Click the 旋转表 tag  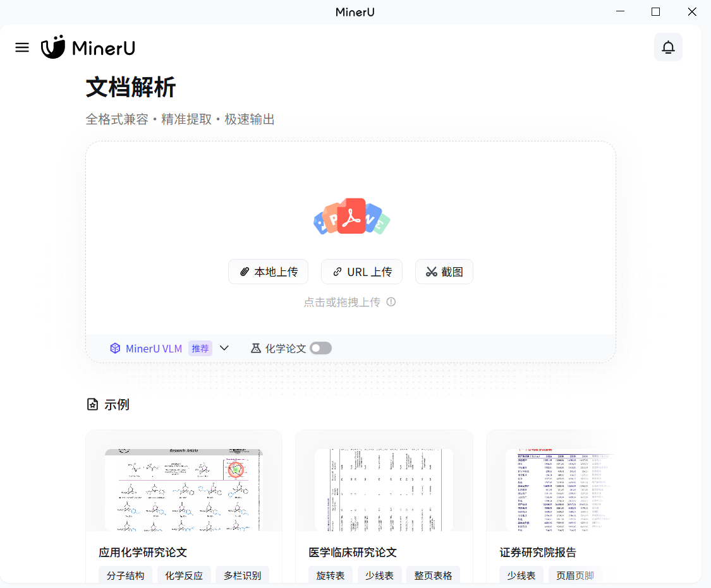331,575
